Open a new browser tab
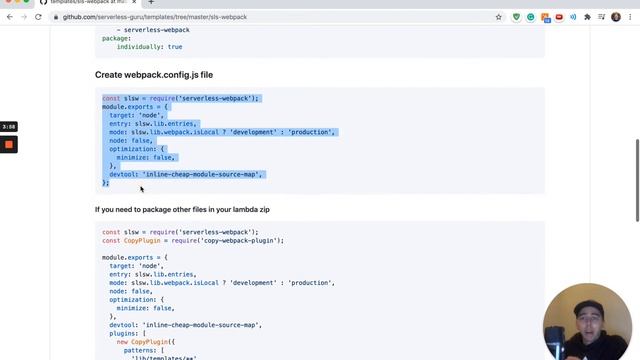 pyautogui.click(x=151, y=2)
